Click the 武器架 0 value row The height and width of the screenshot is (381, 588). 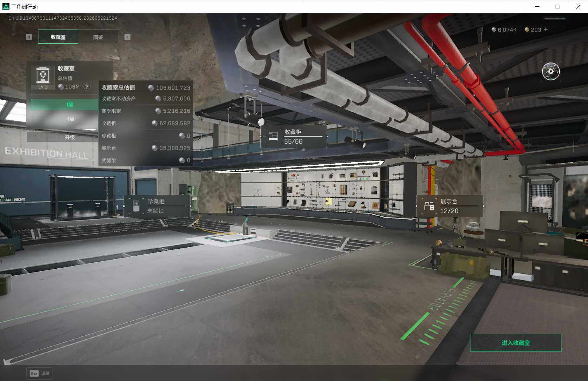(x=146, y=160)
